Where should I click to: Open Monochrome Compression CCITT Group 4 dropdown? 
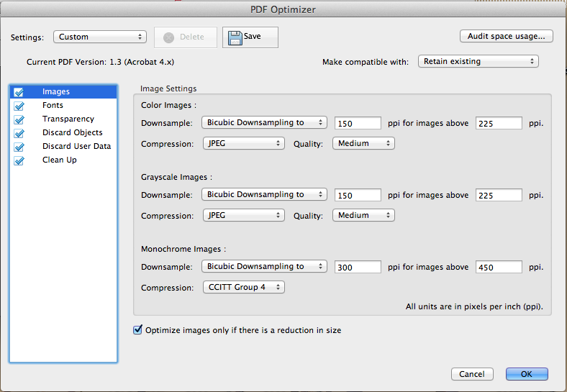243,288
